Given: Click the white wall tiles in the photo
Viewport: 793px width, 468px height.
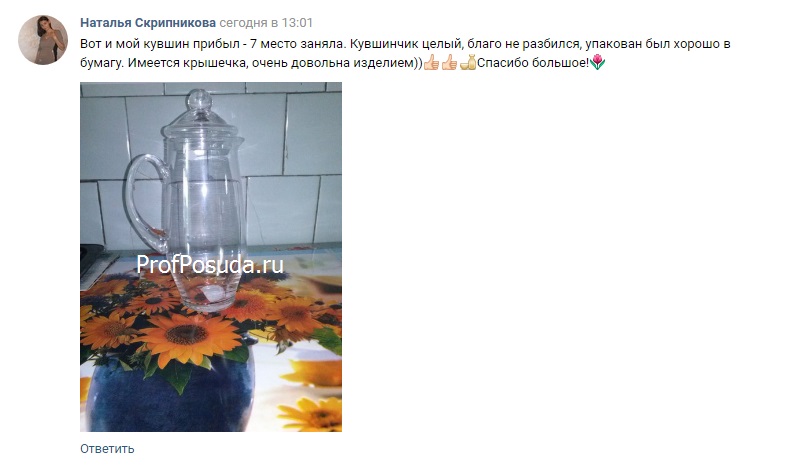Looking at the screenshot, I should [283, 152].
